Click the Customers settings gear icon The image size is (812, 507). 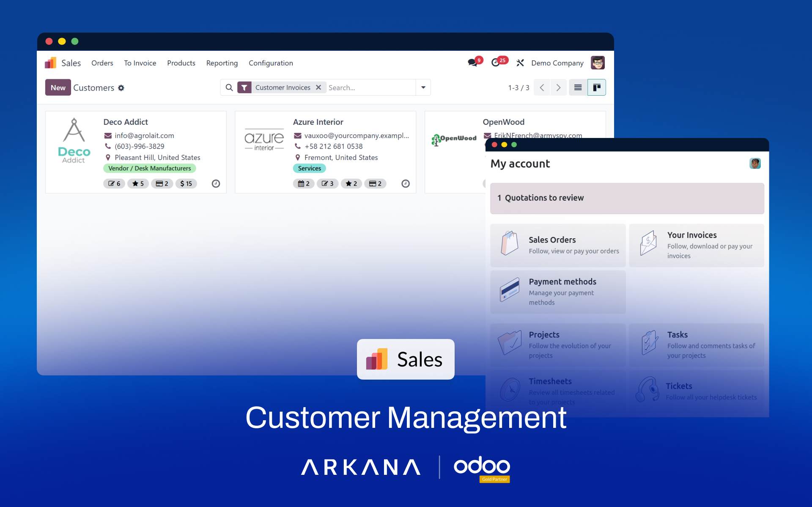(121, 88)
